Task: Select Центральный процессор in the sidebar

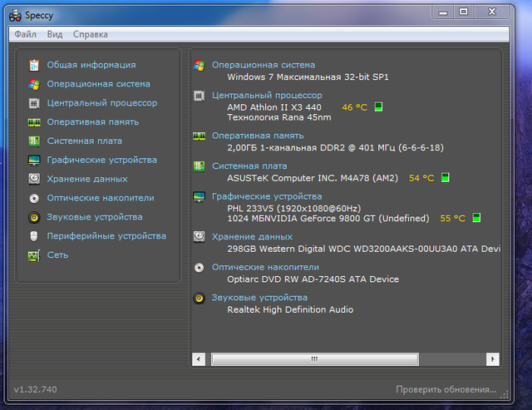Action: (x=101, y=103)
